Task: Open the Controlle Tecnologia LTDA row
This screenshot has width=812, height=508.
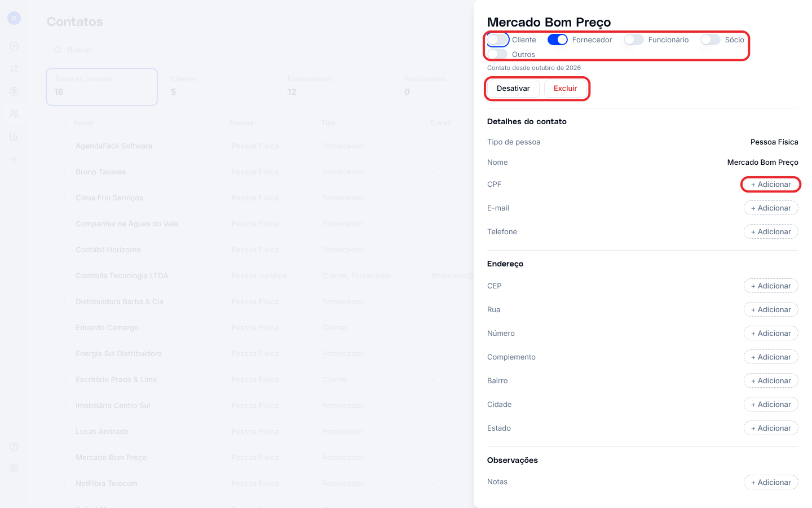Action: [259, 276]
